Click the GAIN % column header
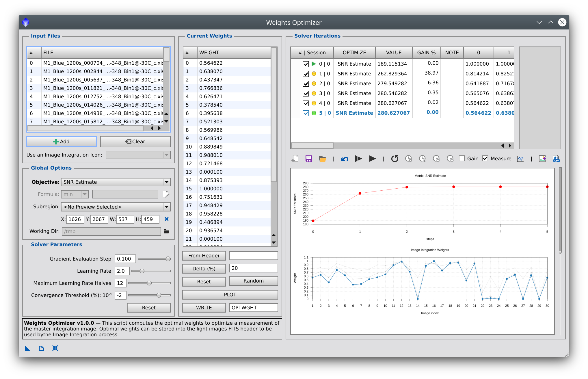Viewport: 588px width, 379px height. point(426,53)
